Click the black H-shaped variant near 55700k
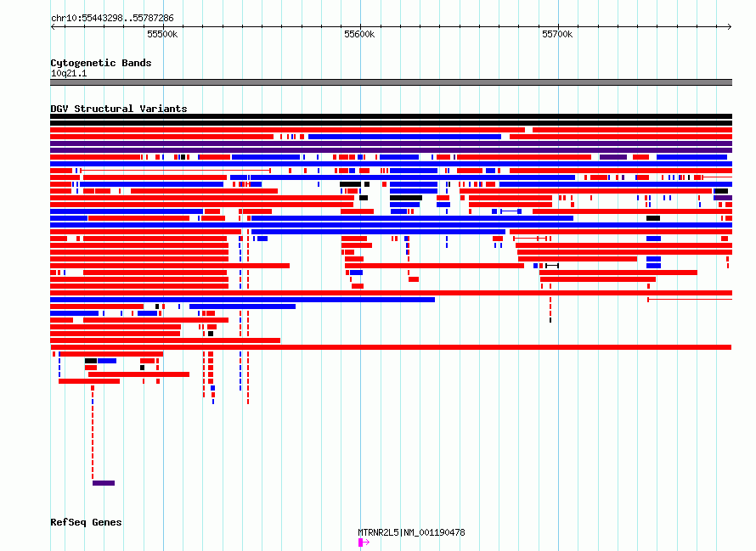Screen dimensions: 756x551 552,266
